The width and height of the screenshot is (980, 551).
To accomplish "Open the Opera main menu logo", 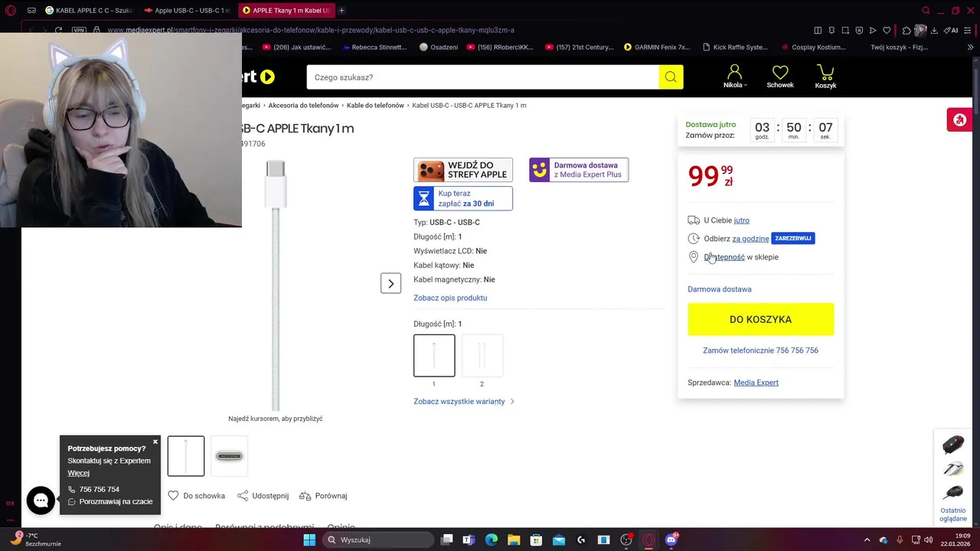I will tap(10, 11).
